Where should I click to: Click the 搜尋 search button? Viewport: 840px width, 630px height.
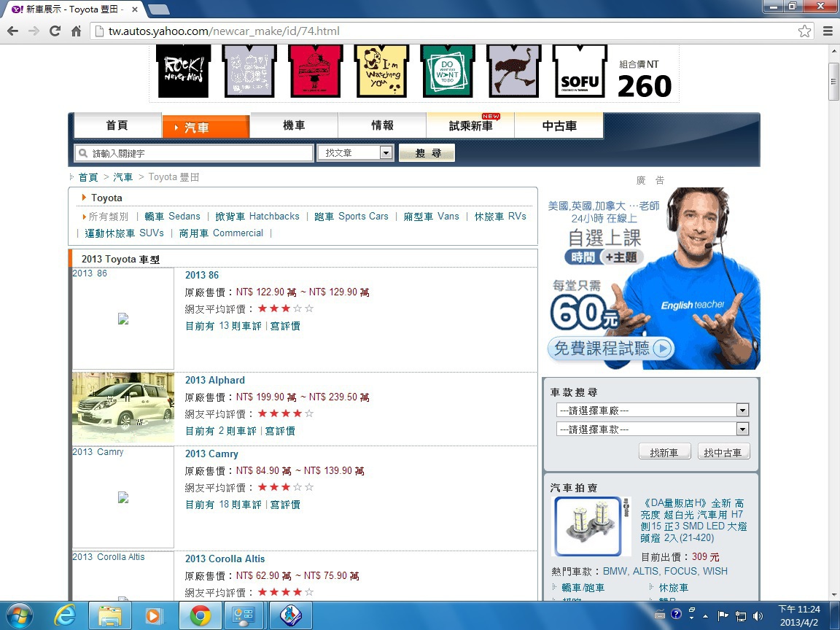tap(427, 152)
